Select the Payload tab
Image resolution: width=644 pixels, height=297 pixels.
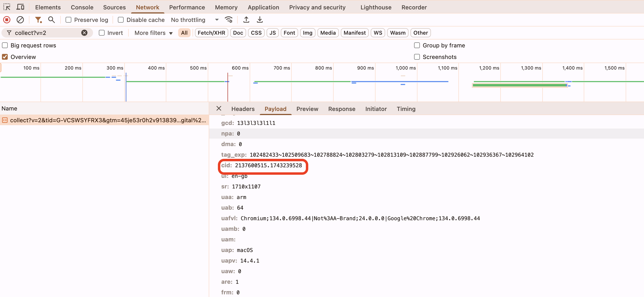(x=275, y=109)
